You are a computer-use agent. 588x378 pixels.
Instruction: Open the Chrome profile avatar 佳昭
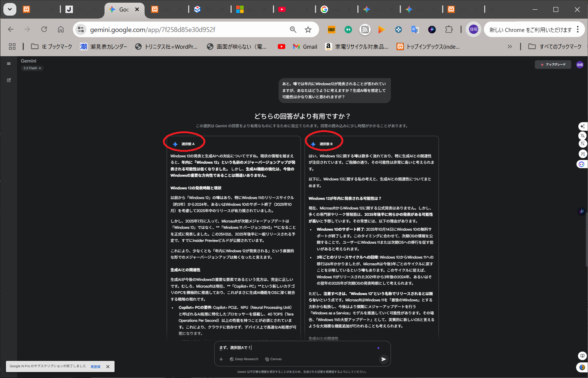[473, 29]
